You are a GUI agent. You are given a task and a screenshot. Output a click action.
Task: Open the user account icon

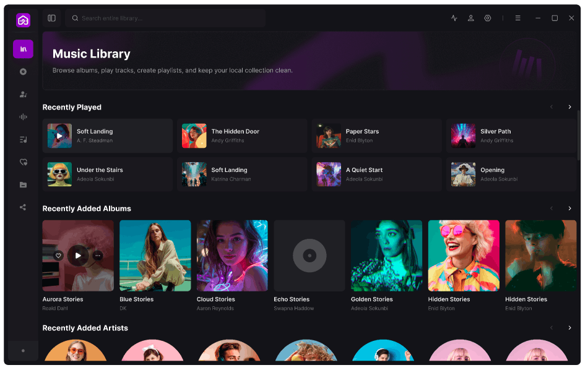click(471, 18)
